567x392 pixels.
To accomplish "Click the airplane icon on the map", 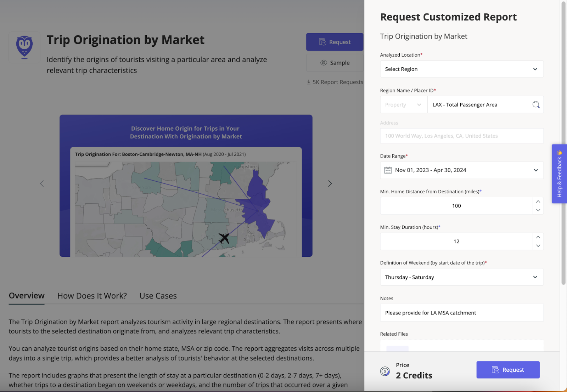I will (224, 238).
